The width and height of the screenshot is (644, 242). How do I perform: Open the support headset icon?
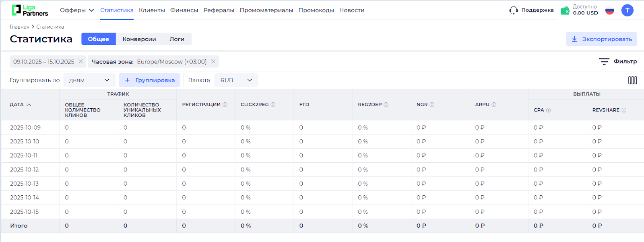[514, 10]
